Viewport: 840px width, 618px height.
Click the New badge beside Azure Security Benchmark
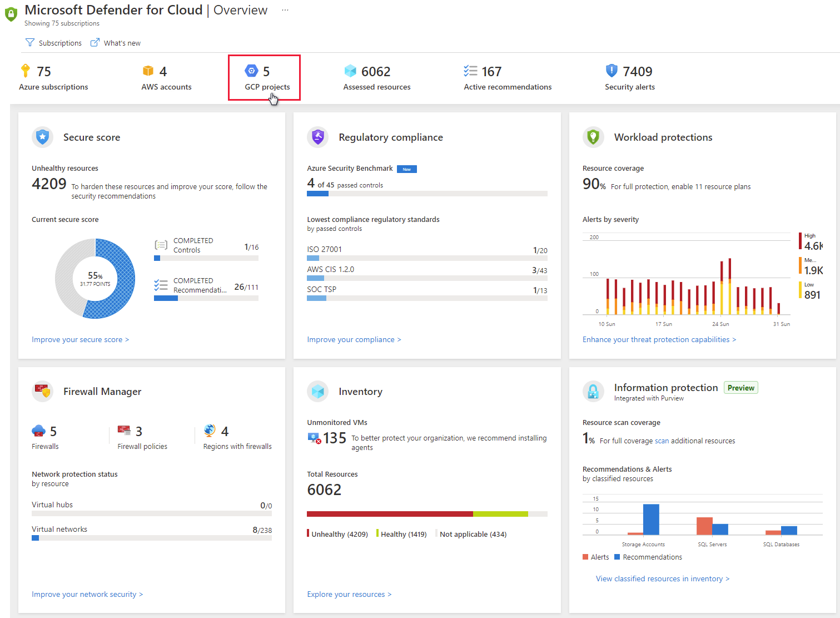407,169
